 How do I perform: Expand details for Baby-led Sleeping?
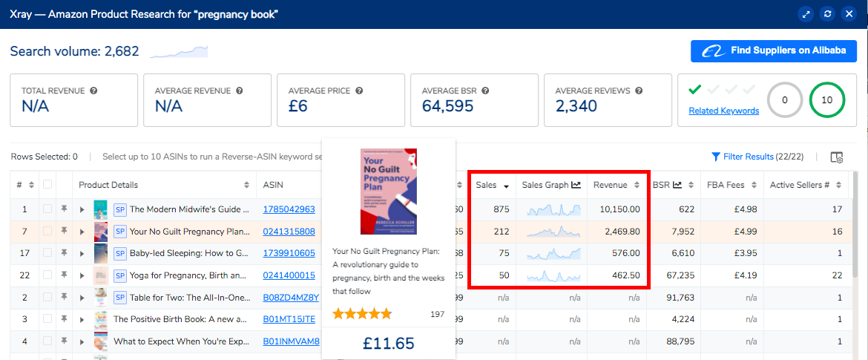[82, 253]
